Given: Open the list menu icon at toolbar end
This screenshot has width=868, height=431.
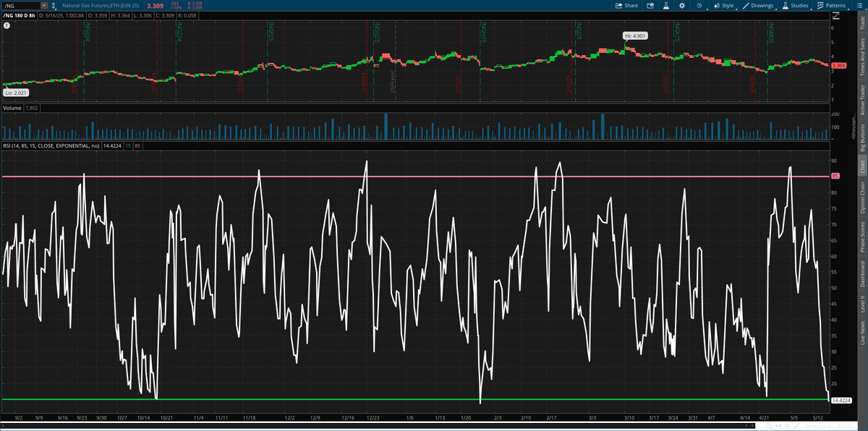Looking at the screenshot, I should (x=859, y=5).
